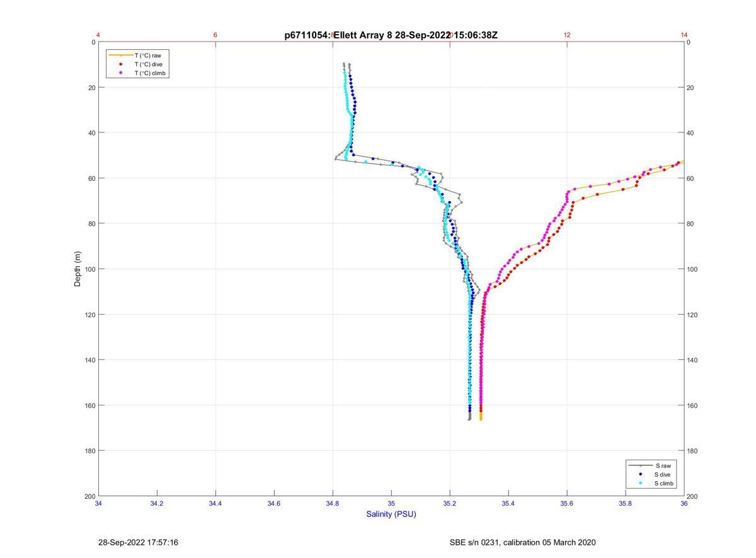Click '100' on the left depth axis

90,269
